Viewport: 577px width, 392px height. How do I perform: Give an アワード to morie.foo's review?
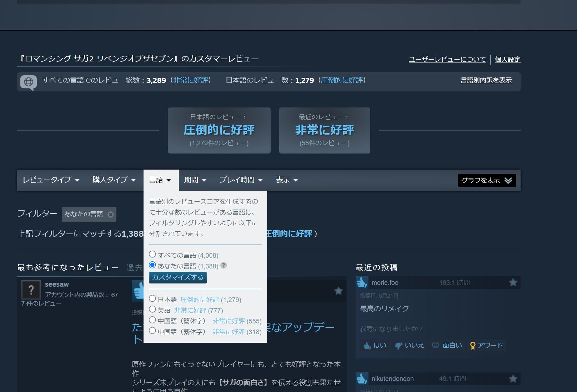click(486, 345)
